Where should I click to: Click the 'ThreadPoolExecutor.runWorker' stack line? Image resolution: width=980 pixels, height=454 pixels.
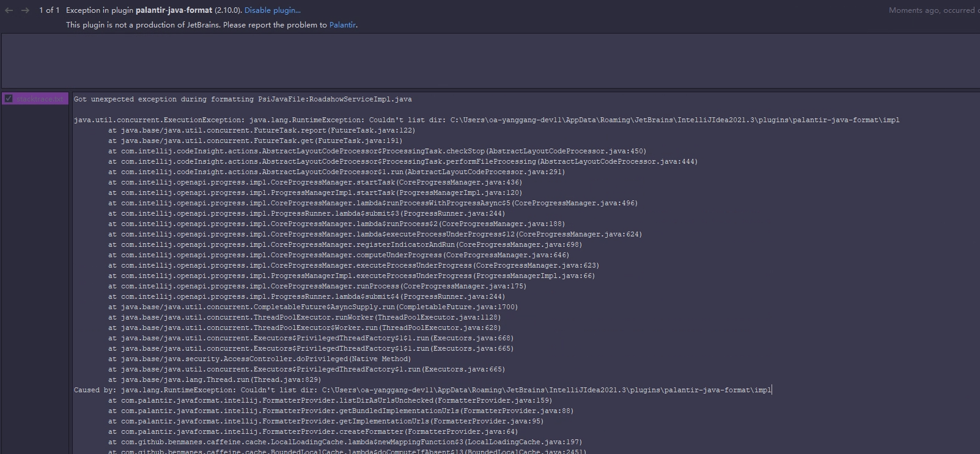[304, 317]
